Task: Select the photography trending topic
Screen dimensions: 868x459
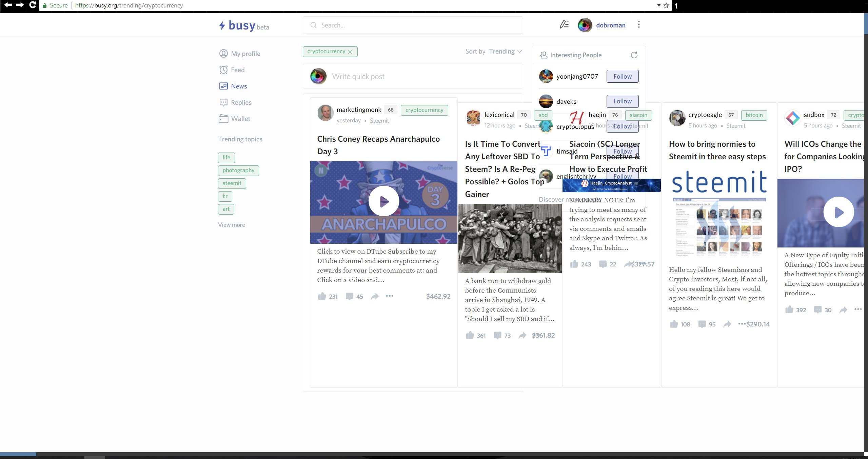Action: point(238,170)
